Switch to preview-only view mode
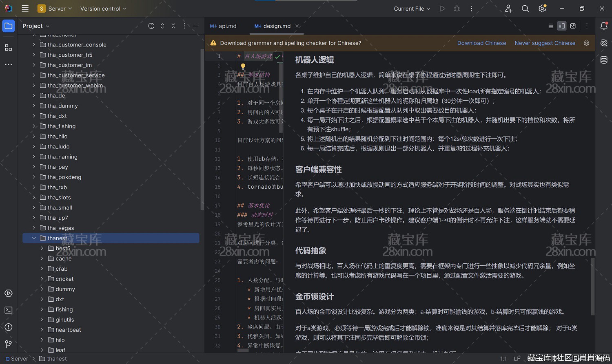The width and height of the screenshot is (612, 364). [x=573, y=26]
